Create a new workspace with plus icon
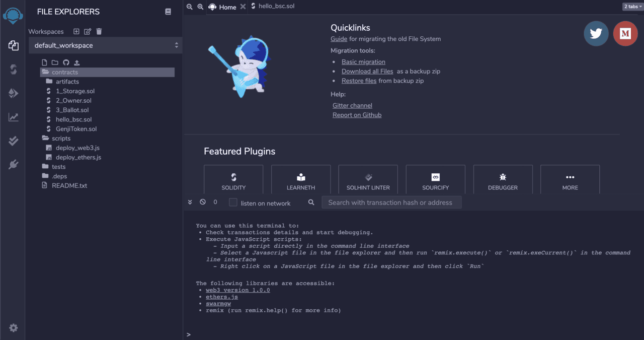 (x=76, y=31)
